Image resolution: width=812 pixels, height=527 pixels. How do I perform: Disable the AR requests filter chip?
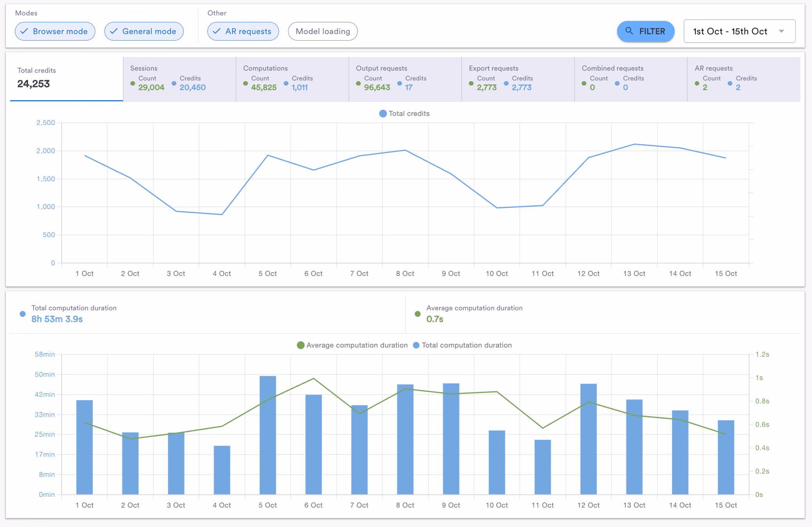[x=243, y=31]
